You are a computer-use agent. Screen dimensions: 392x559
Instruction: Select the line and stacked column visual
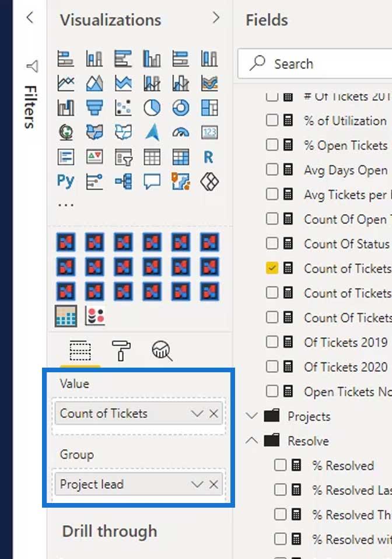point(152,83)
